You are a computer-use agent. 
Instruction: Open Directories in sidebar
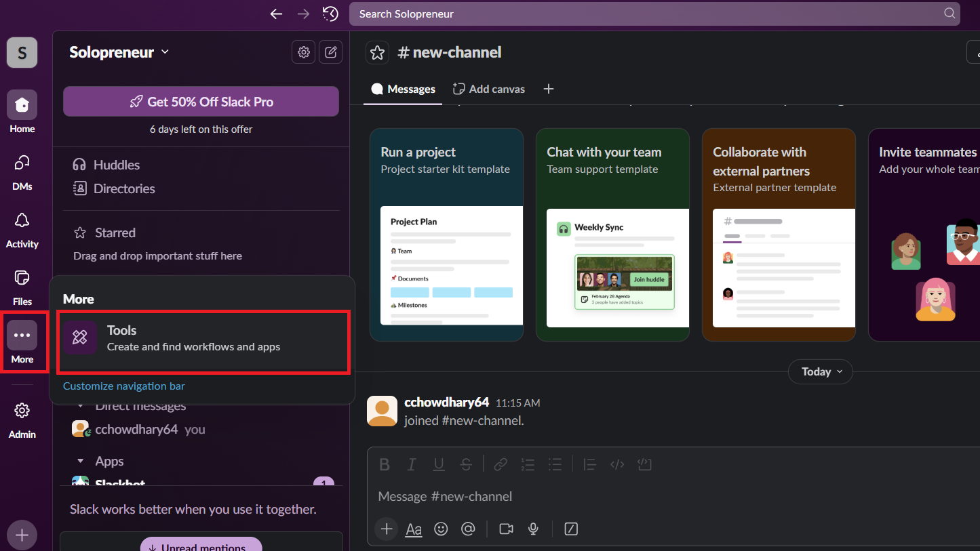115,188
